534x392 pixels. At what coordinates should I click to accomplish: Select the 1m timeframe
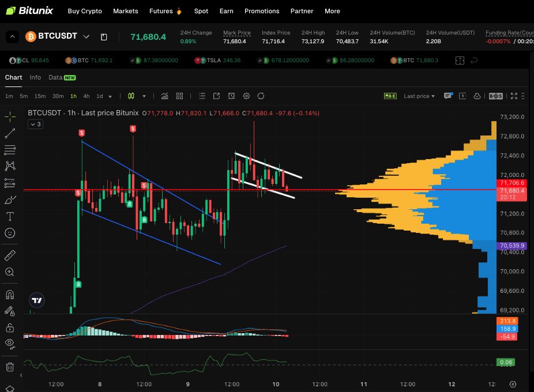click(x=9, y=96)
